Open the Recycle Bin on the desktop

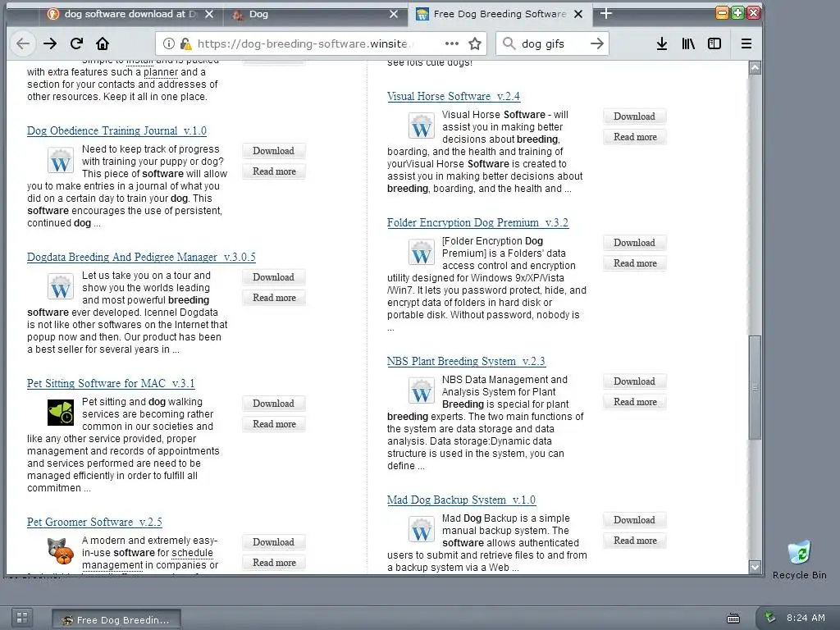tap(799, 559)
